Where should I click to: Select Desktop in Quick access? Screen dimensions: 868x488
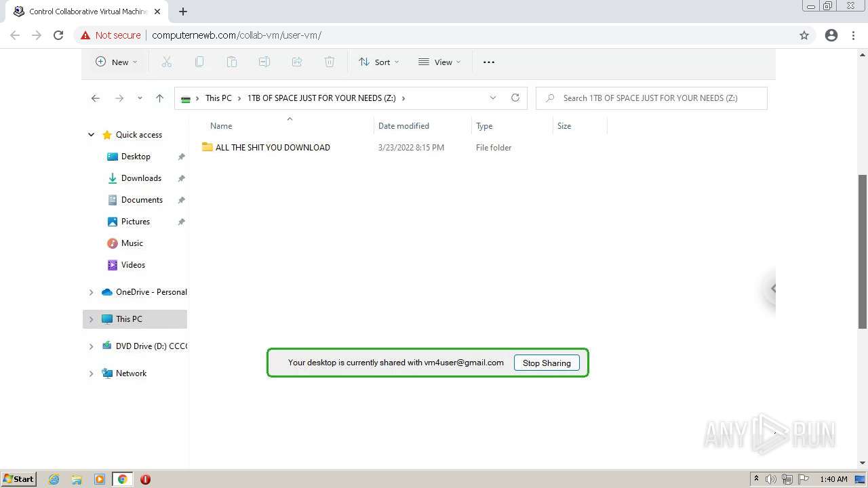click(x=136, y=157)
